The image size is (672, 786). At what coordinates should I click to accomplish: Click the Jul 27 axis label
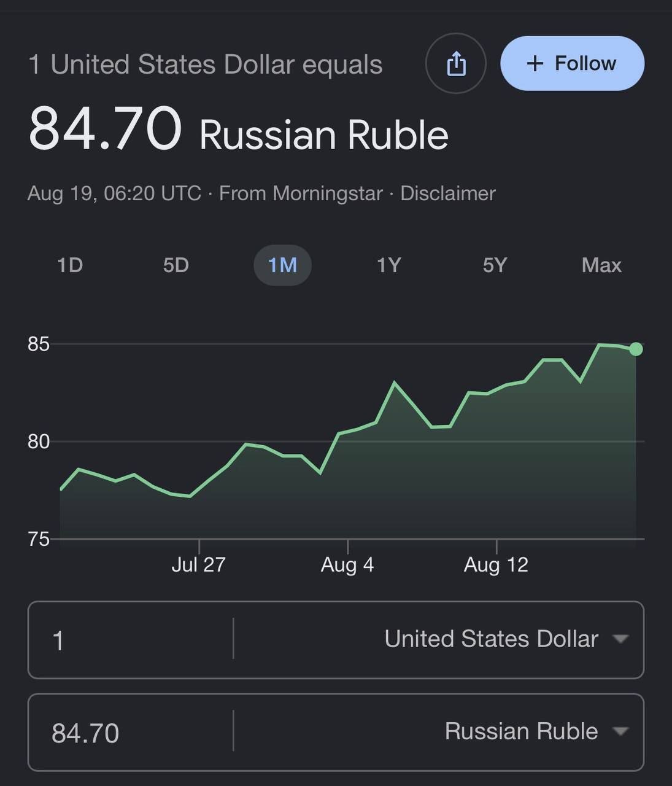pyautogui.click(x=198, y=564)
